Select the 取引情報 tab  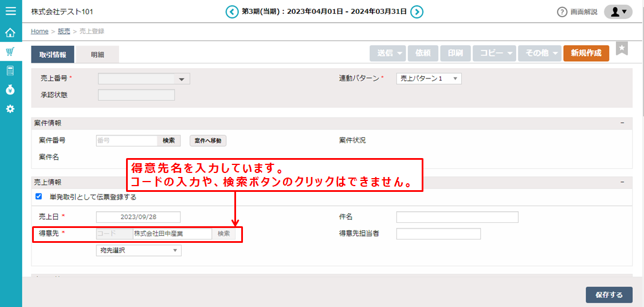pos(53,54)
